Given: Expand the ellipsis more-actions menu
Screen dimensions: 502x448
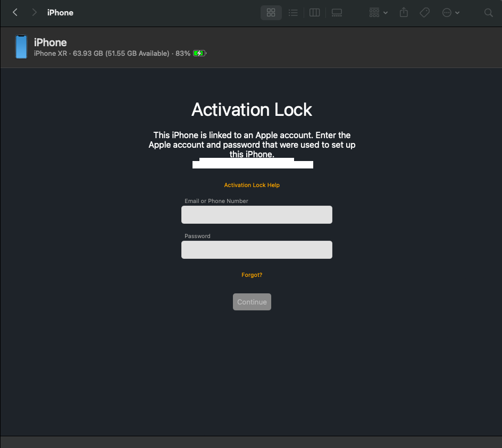Looking at the screenshot, I should tap(451, 12).
